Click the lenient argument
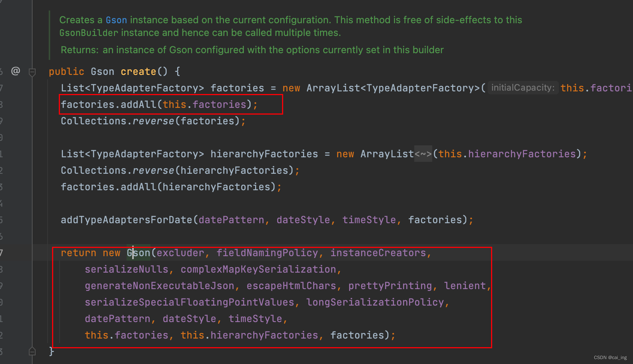Viewport: 633px width, 364px height. 465,286
